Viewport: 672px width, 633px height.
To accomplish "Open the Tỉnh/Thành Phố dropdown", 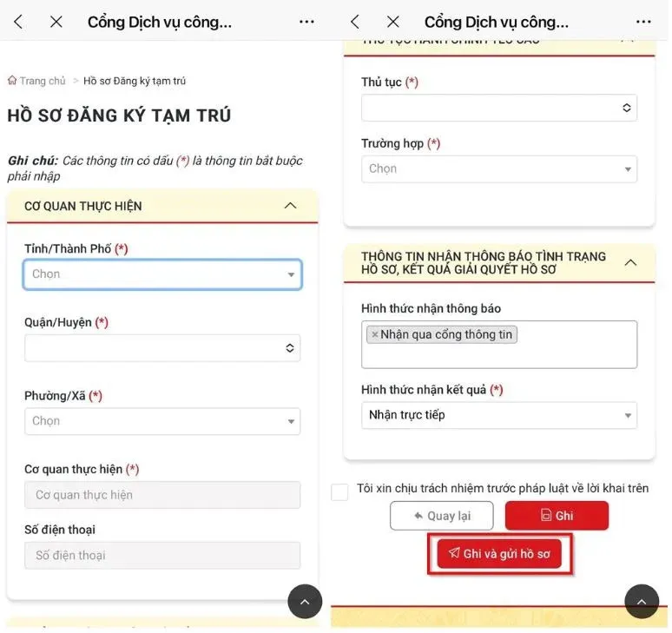I will coord(162,274).
